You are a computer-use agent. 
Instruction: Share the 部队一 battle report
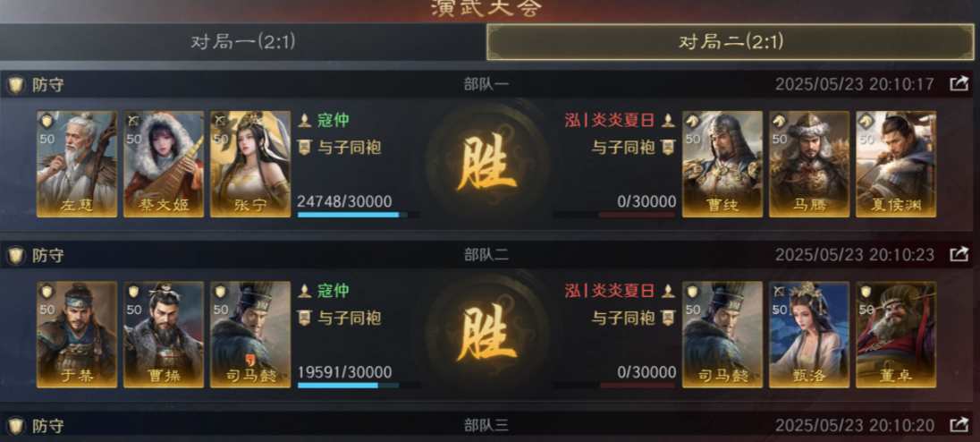click(959, 84)
